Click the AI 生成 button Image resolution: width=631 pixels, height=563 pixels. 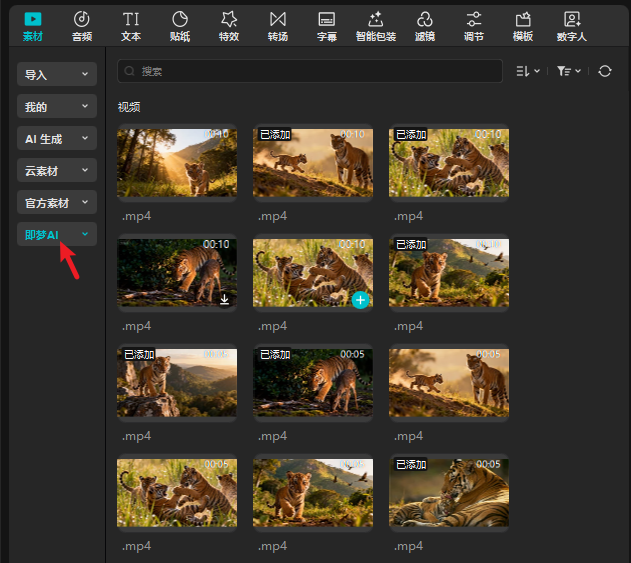point(57,139)
